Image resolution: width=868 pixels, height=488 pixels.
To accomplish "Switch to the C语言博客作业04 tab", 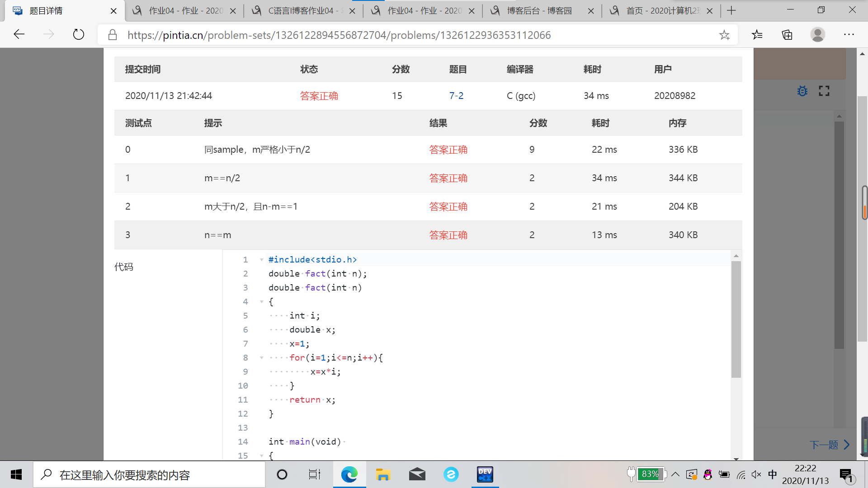I will pos(301,11).
